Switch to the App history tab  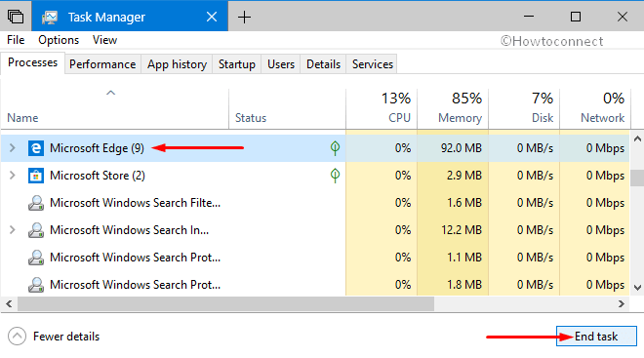pyautogui.click(x=177, y=64)
